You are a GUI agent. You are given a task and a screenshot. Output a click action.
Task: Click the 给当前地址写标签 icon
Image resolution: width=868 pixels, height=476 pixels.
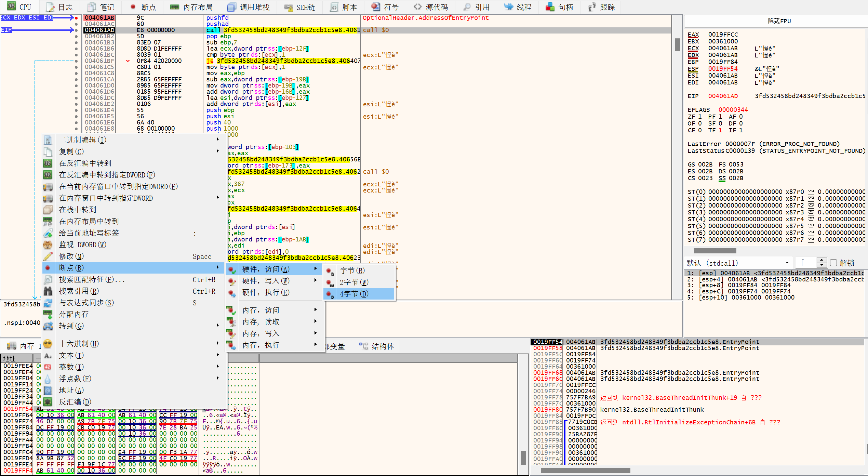[48, 233]
